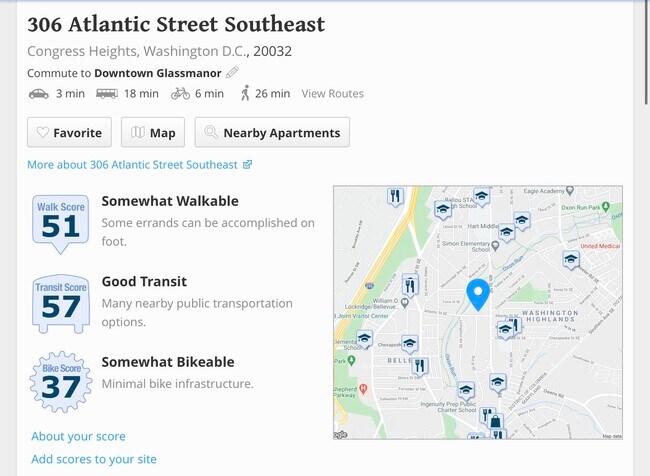The image size is (650, 476).
Task: Click the restaurant marker near the map's top-left
Action: click(x=395, y=196)
